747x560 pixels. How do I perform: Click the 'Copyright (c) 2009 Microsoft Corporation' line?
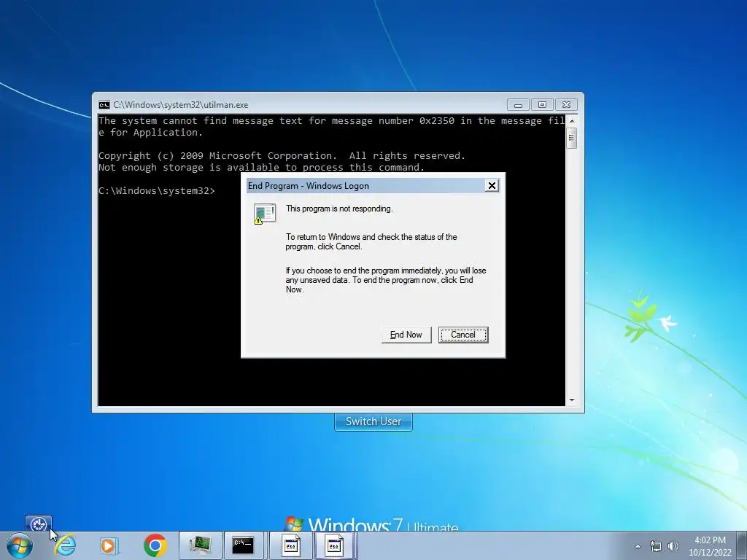[x=282, y=156]
